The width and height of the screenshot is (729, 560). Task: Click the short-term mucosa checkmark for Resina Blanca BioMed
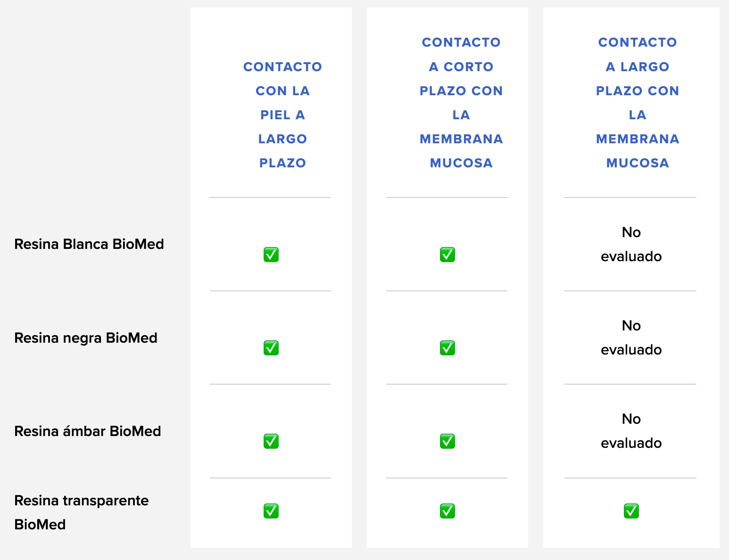coord(447,255)
